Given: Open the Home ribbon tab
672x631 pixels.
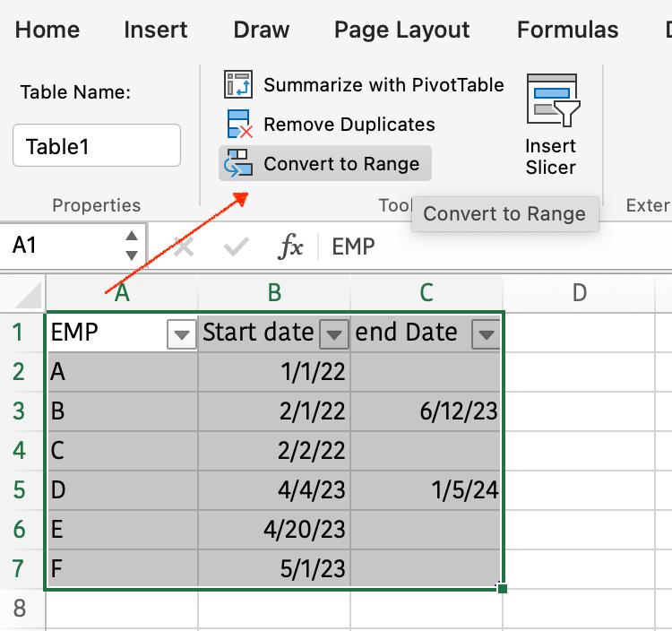Looking at the screenshot, I should click(47, 30).
